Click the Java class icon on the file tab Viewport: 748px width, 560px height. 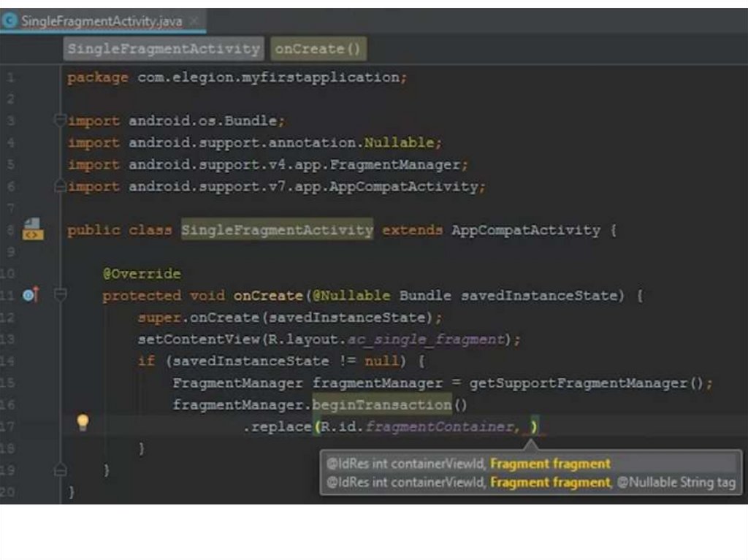pyautogui.click(x=9, y=20)
